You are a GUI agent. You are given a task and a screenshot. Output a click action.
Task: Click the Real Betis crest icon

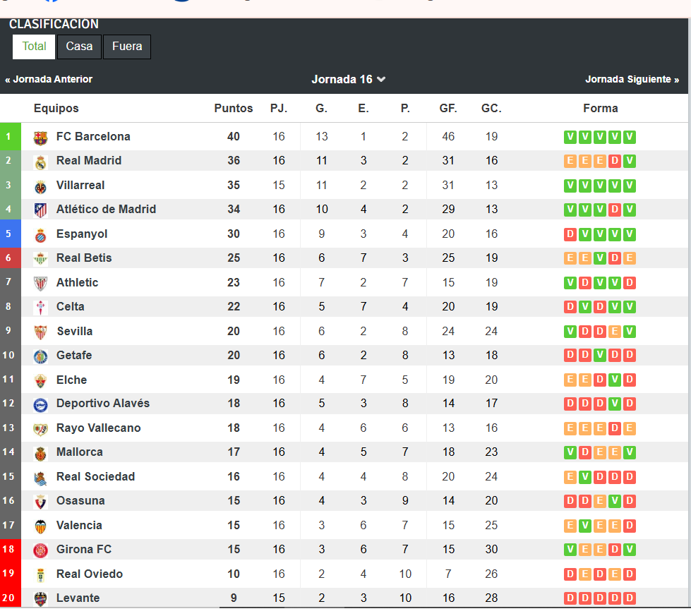[40, 259]
